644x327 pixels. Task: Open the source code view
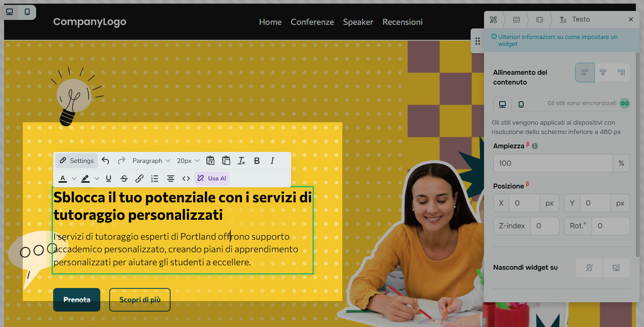click(x=186, y=178)
